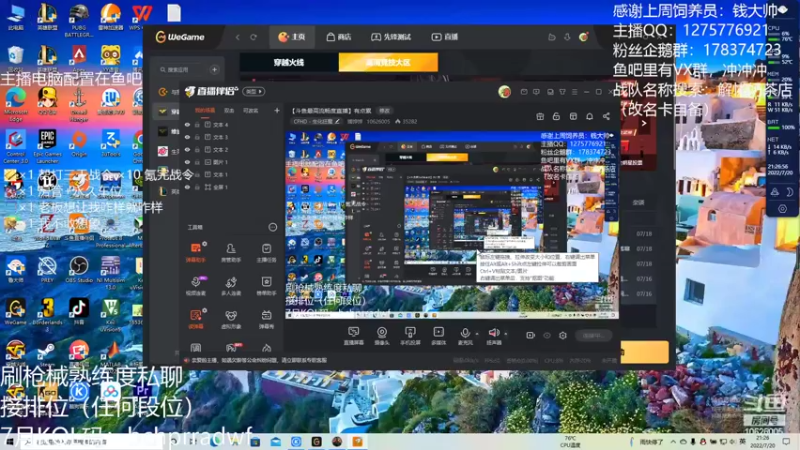800x450 pixels.
Task: Toggle lock on layer 文本 3
Action: click(197, 137)
